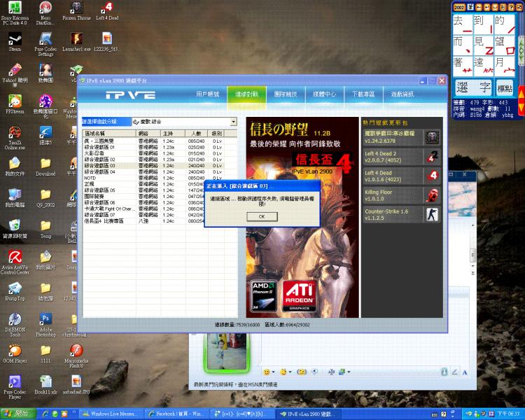Click the Left 4 Dead 1.0.1.6 update icon

(433, 176)
